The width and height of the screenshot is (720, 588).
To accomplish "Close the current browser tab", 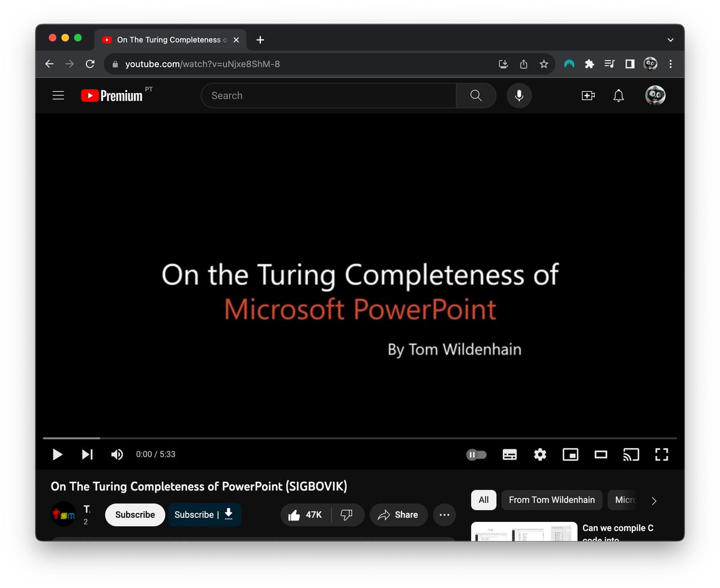I will click(236, 40).
